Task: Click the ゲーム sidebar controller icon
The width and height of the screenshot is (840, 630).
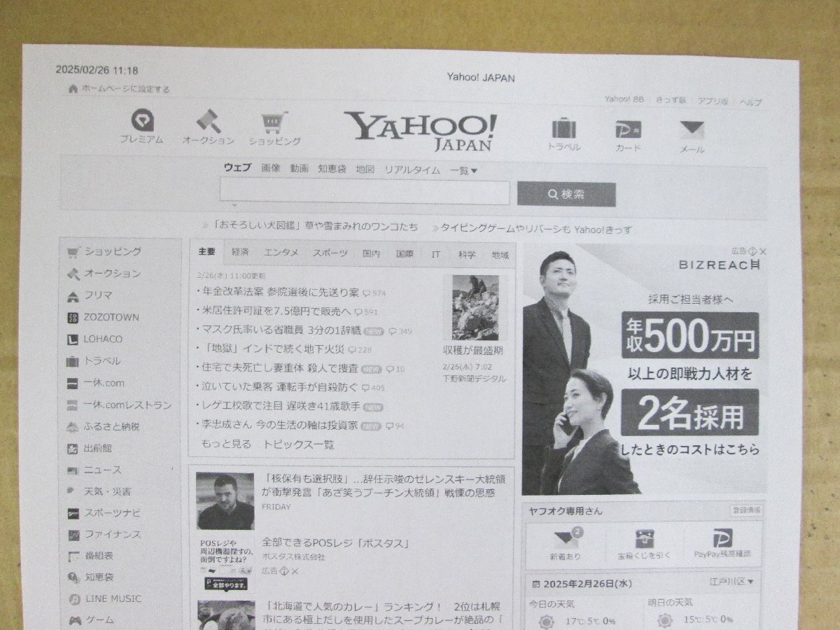Action: (x=74, y=620)
